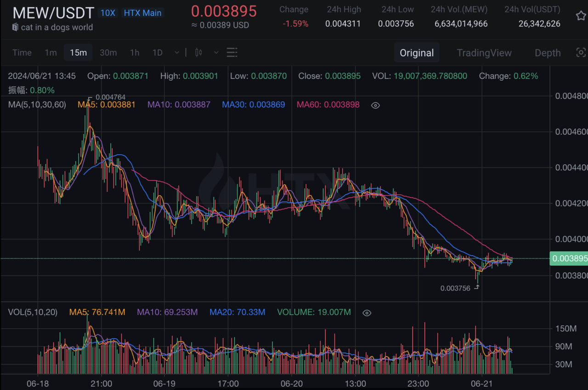Choose the 1h chart interval
The width and height of the screenshot is (588, 390).
(x=135, y=53)
